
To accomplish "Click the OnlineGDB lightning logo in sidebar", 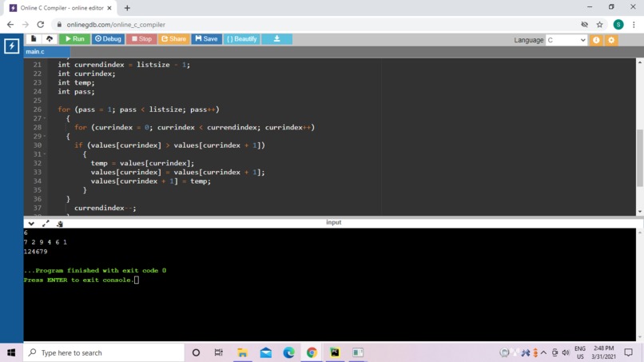I will coord(11,46).
